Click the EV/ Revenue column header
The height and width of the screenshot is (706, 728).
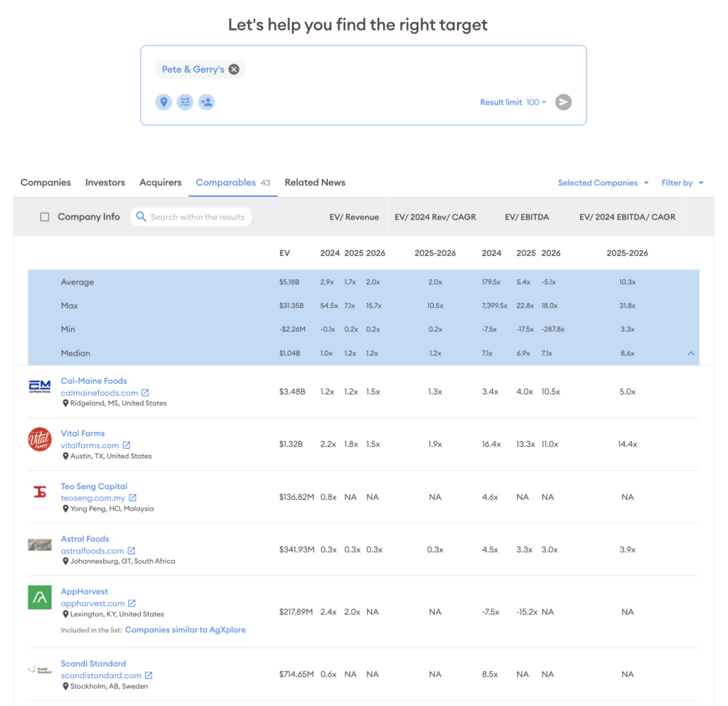354,217
